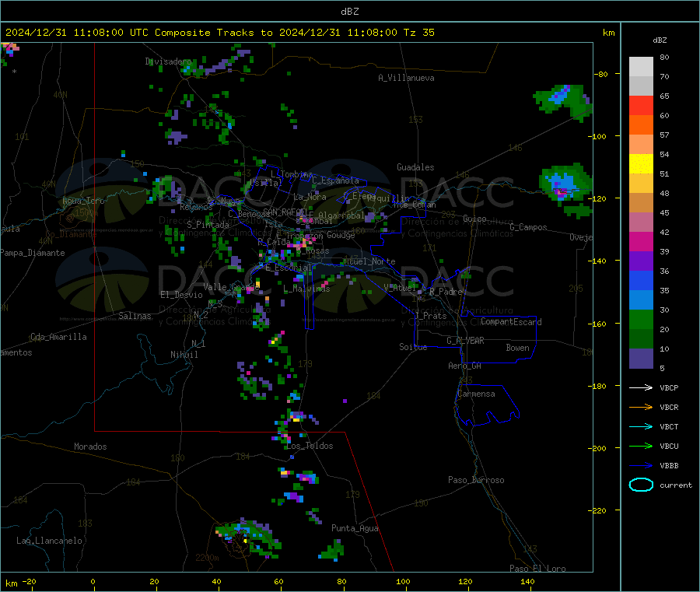Click the Lag.Llancanelo map label
Image resolution: width=700 pixels, height=592 pixels.
pos(49,541)
